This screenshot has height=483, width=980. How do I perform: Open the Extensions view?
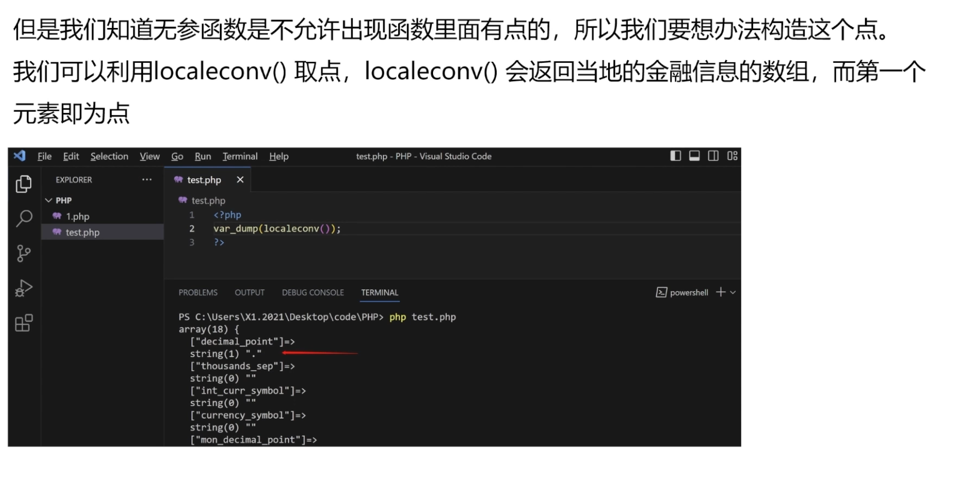point(24,323)
